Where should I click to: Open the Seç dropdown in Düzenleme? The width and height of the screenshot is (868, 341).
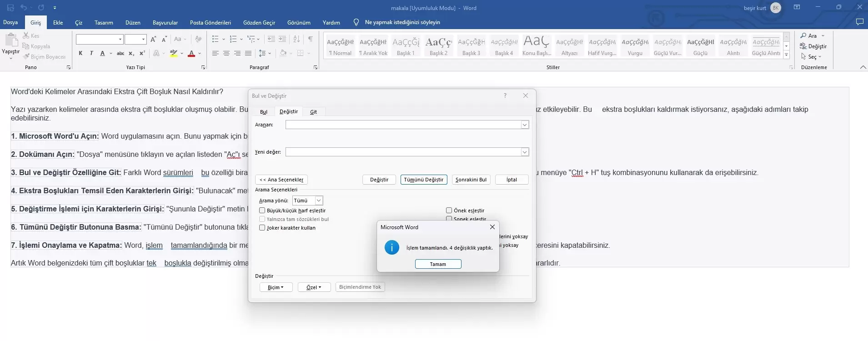tap(812, 57)
